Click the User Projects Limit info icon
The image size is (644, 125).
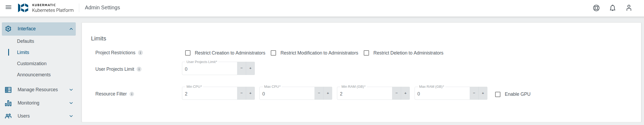point(139,69)
